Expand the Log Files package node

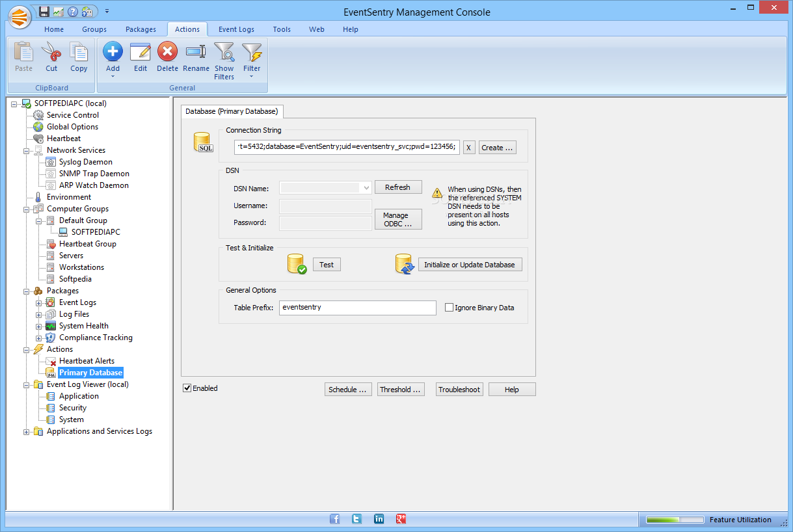click(x=39, y=314)
